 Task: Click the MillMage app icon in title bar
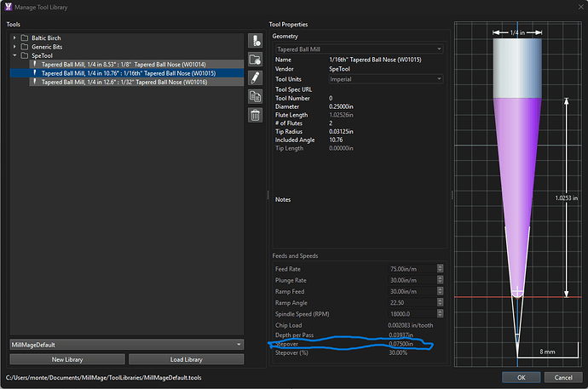pyautogui.click(x=8, y=7)
